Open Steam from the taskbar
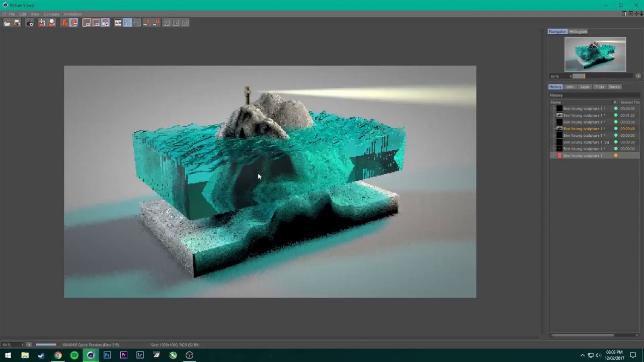 [41, 355]
